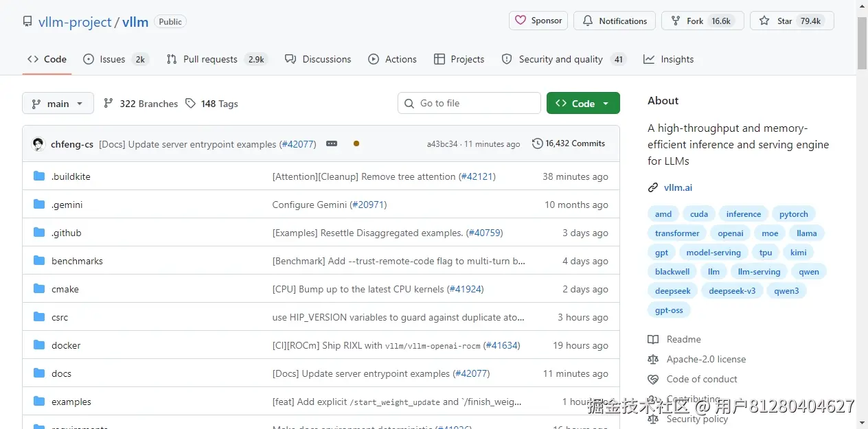Click the benchmarks folder icon
The height and width of the screenshot is (429, 868).
[39, 261]
